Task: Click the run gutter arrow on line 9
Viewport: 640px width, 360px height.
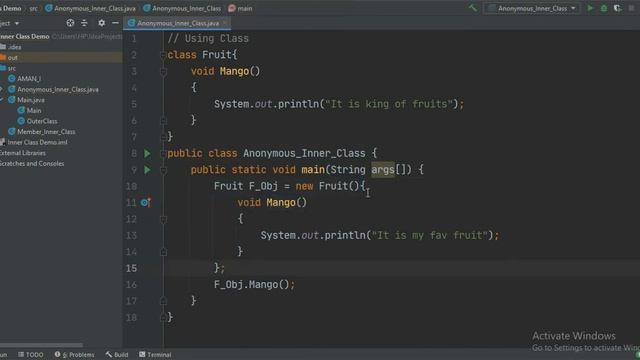Action: point(147,170)
